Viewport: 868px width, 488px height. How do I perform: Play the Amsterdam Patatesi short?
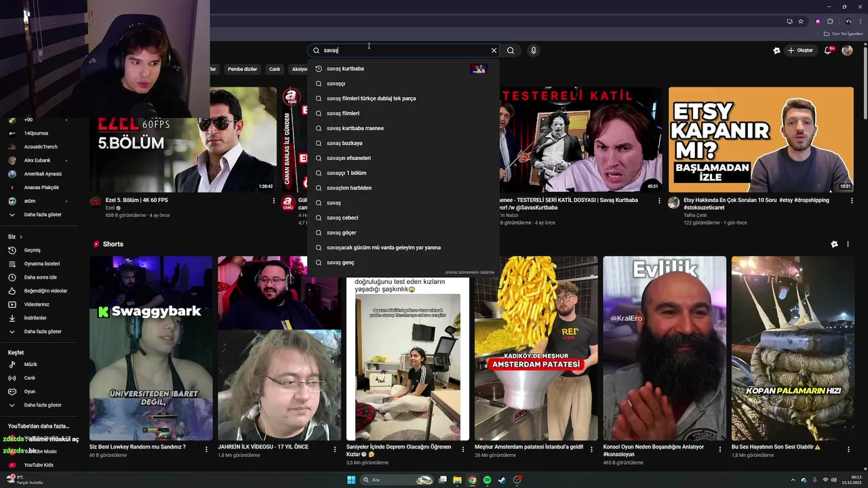click(x=536, y=348)
